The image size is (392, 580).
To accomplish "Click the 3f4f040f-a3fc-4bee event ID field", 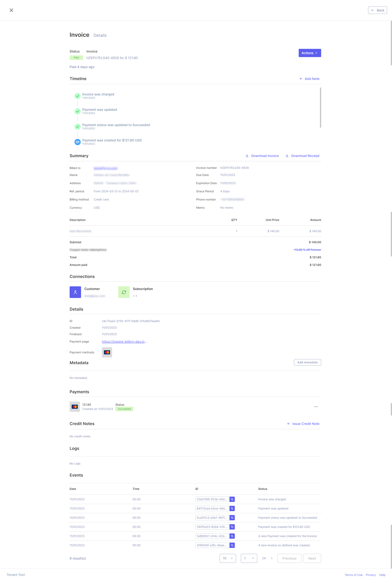I will (212, 545).
